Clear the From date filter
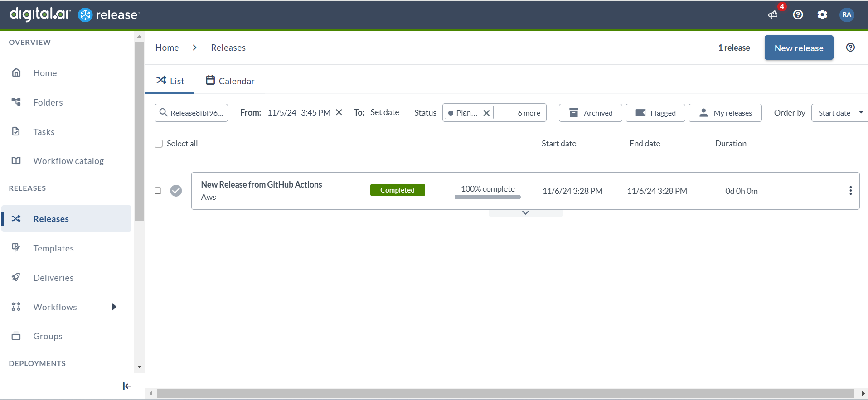 click(x=339, y=112)
